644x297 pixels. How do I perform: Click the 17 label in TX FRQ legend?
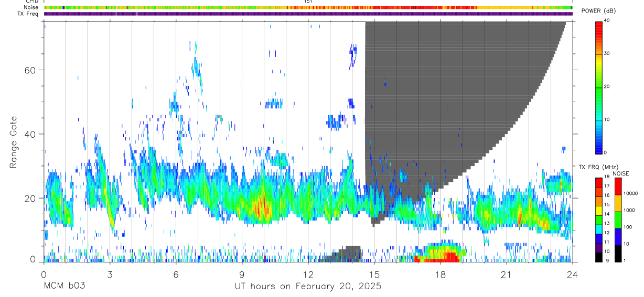click(607, 186)
